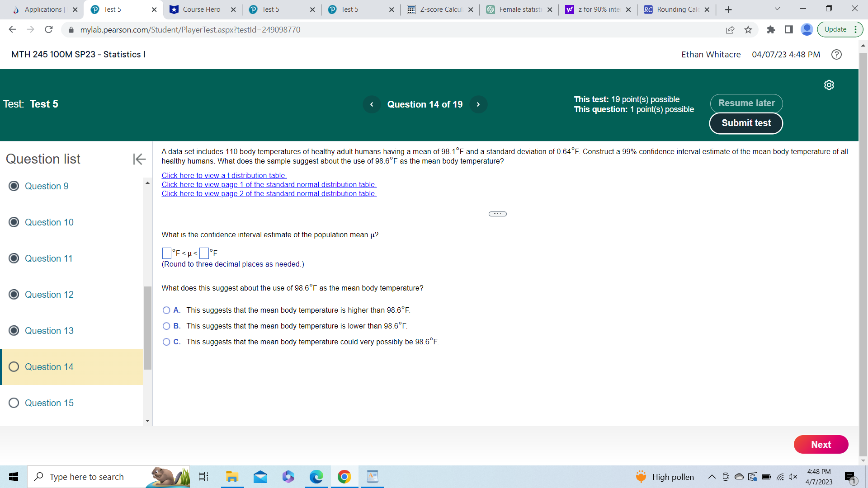The width and height of the screenshot is (868, 488).
Task: Open File Explorer from taskbar
Action: (x=232, y=477)
